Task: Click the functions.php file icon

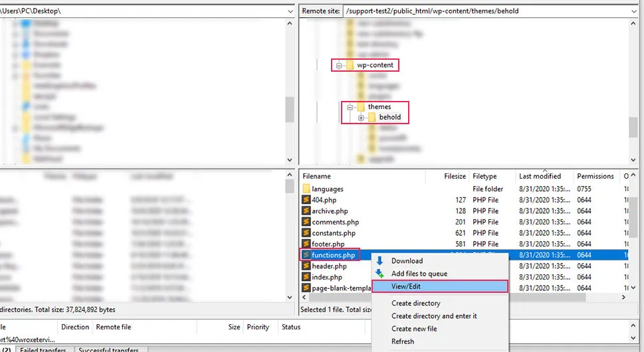Action: tap(306, 255)
